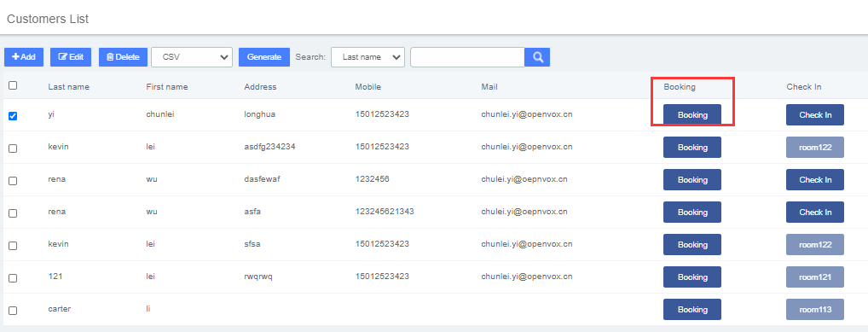Click Check In button in asfa row
The image size is (868, 332).
[815, 213]
